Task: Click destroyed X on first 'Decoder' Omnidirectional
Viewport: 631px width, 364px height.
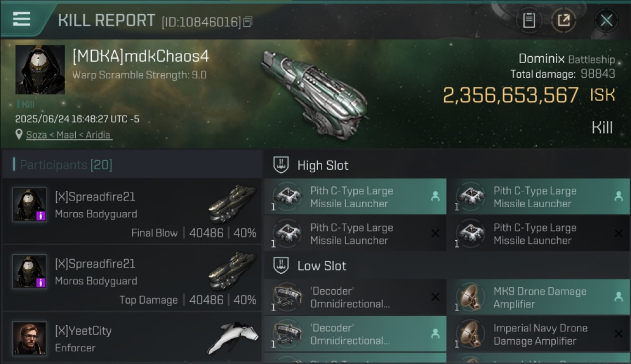Action: (435, 297)
